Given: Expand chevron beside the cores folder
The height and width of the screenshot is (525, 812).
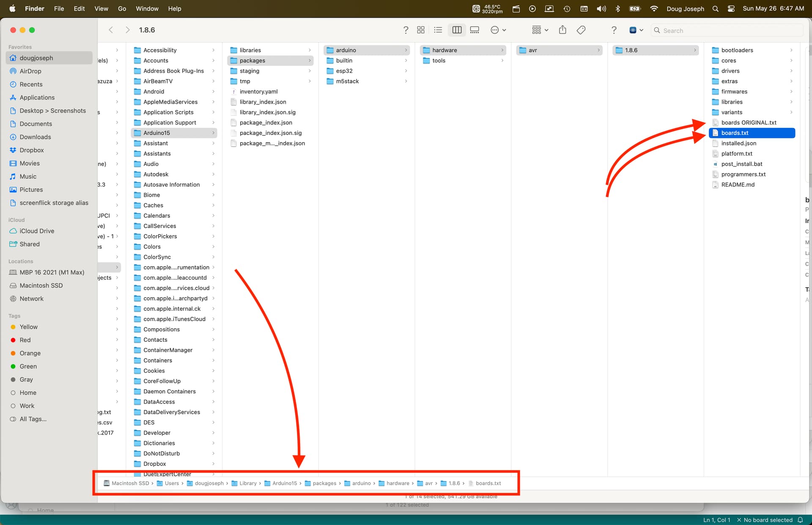Looking at the screenshot, I should (791, 60).
